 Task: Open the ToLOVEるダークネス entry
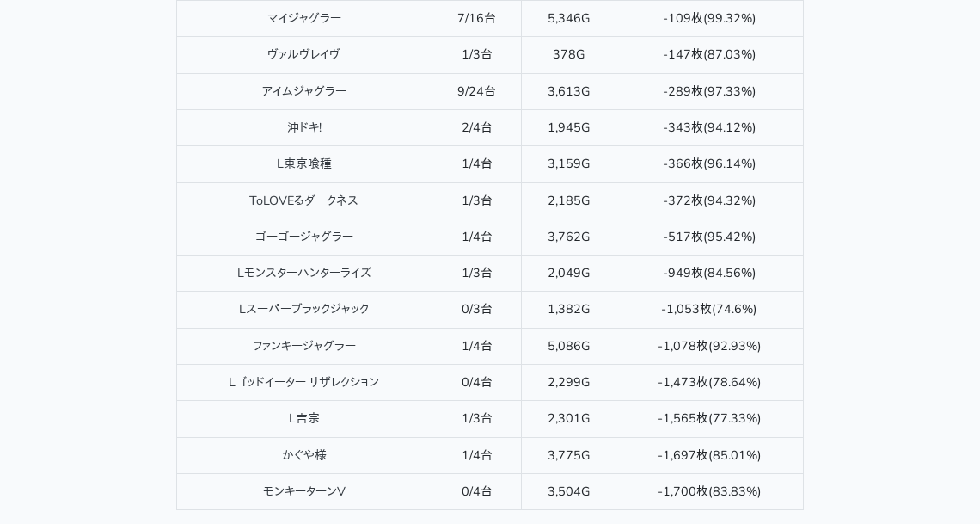pos(303,200)
